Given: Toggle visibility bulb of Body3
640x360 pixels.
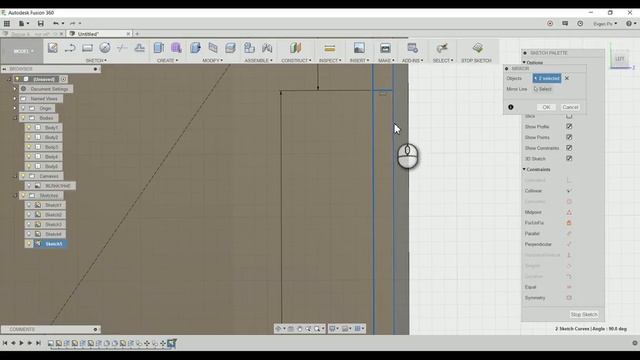Looking at the screenshot, I should 29,147.
